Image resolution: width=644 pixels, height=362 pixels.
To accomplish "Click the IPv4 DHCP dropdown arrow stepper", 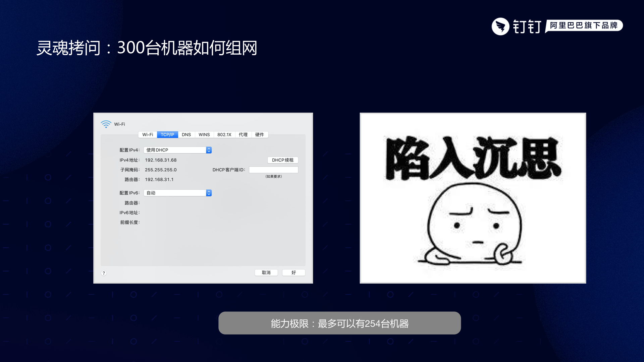I will [209, 150].
